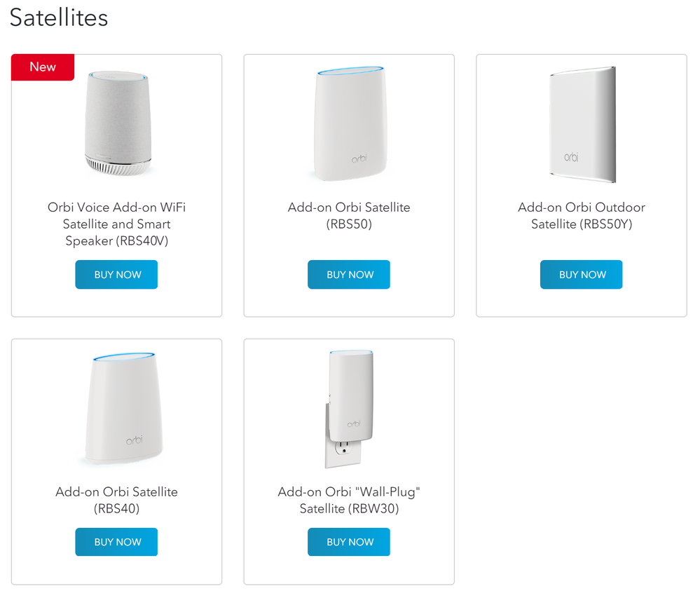Click the Orbi logo on the RBS50 satellite
This screenshot has height=598, width=700.
360,160
